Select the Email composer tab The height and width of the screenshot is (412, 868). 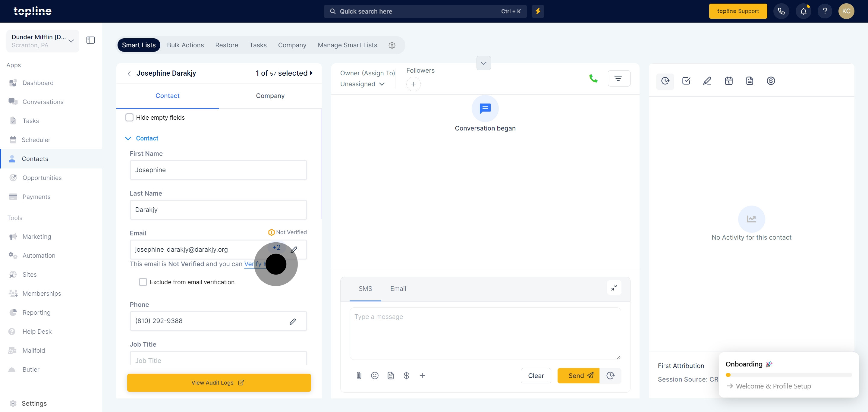(398, 289)
